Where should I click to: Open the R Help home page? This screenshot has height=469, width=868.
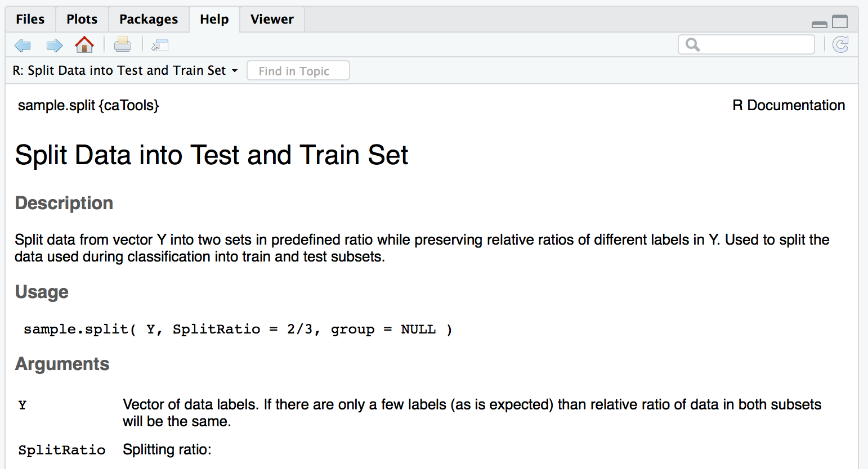pyautogui.click(x=84, y=44)
